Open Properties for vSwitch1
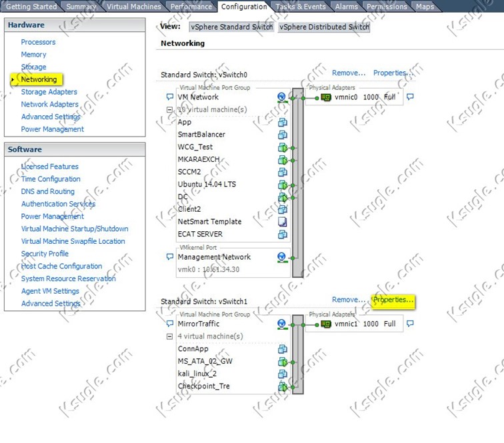504x443 pixels. click(393, 300)
